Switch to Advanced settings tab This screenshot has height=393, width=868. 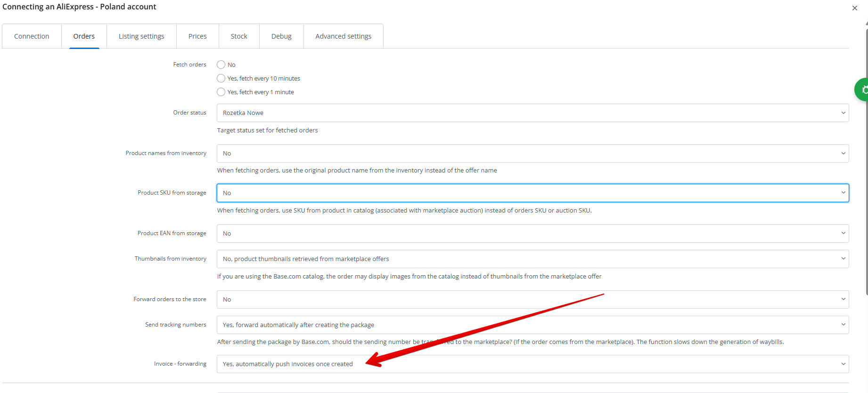[x=343, y=36]
